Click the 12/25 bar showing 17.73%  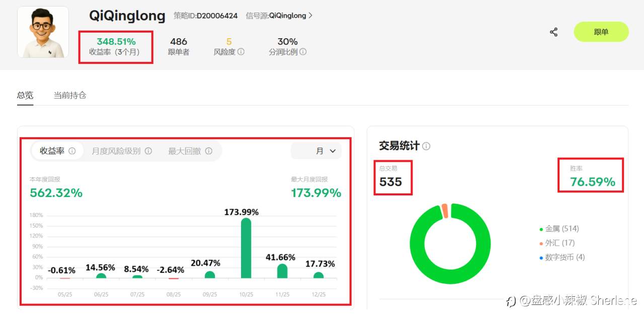318,275
